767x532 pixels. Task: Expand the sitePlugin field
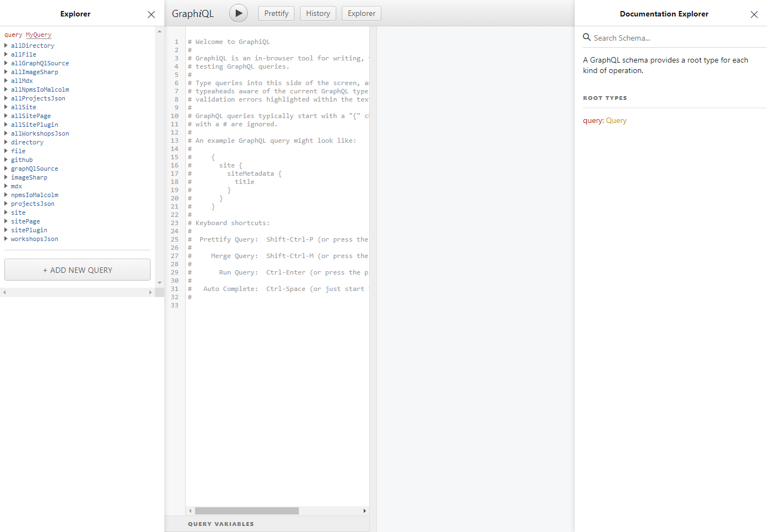pyautogui.click(x=26, y=230)
